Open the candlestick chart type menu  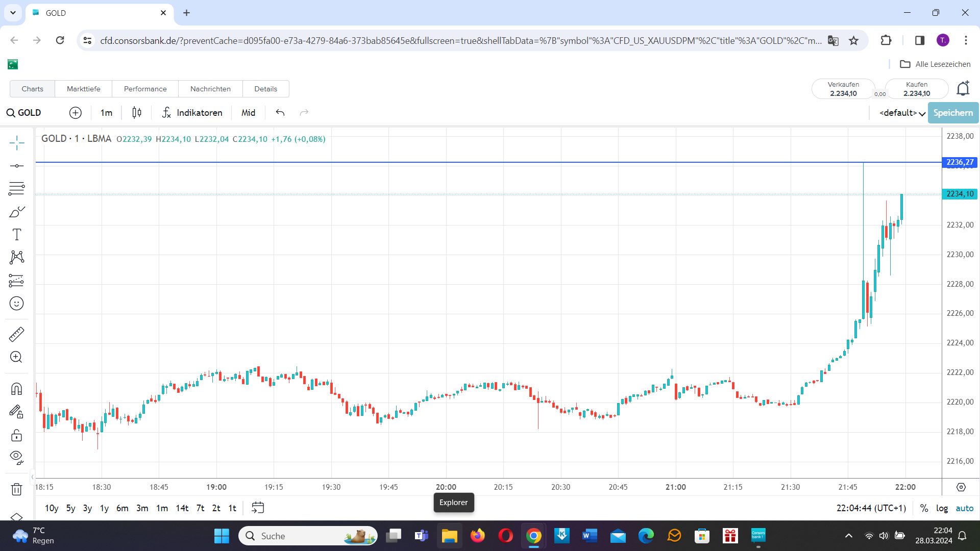[137, 113]
